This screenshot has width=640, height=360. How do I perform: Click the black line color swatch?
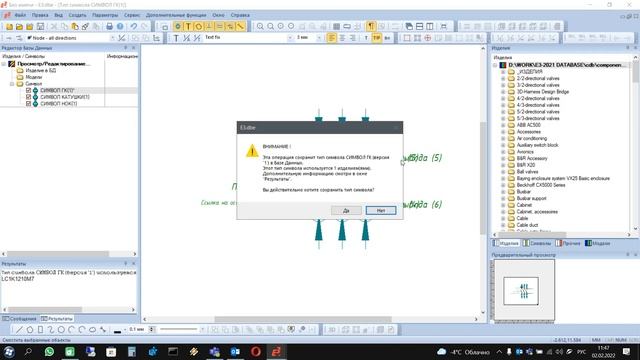point(118,330)
